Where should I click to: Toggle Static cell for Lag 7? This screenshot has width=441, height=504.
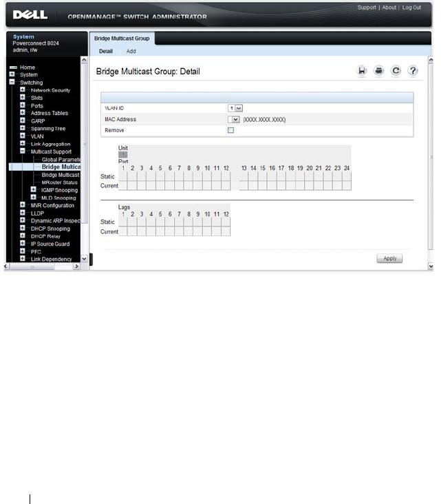tap(179, 222)
